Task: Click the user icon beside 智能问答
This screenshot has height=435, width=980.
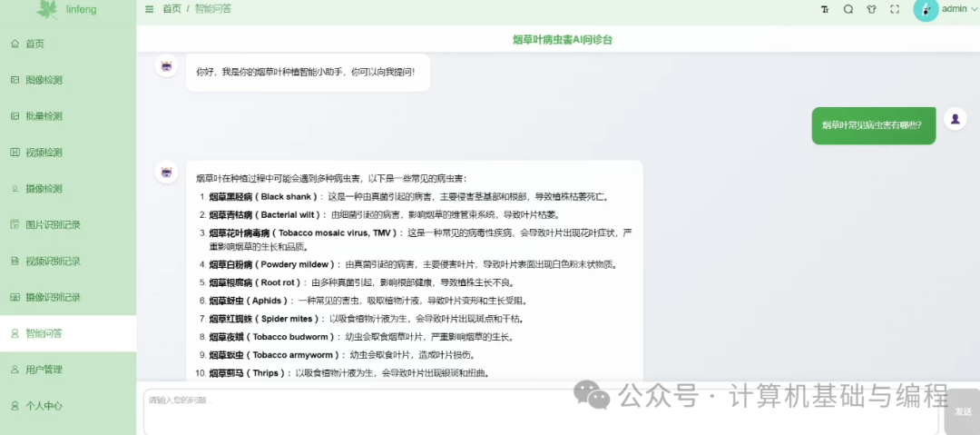Action: pyautogui.click(x=15, y=333)
